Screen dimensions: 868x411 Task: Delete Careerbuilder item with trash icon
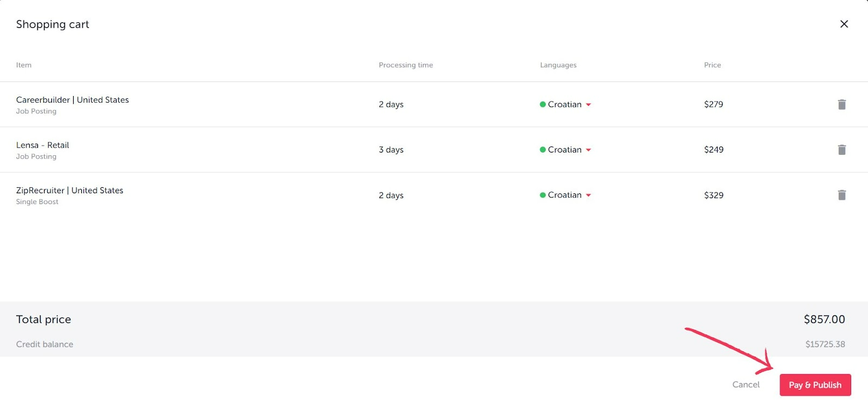(x=841, y=104)
